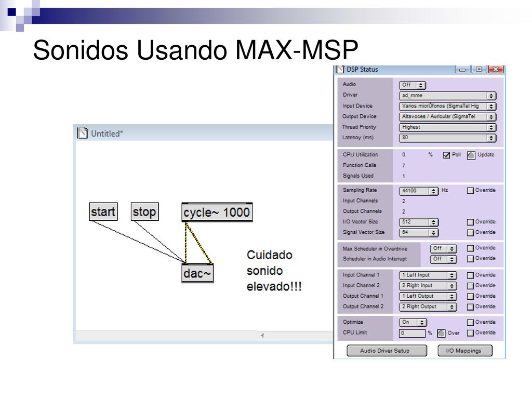Open the Output Device Altavoces dropdown
This screenshot has width=532, height=399.
(x=447, y=117)
